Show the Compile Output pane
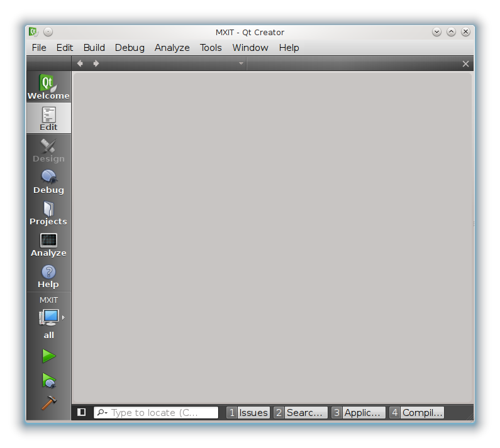Viewport: 500px width, 448px height. pos(416,413)
